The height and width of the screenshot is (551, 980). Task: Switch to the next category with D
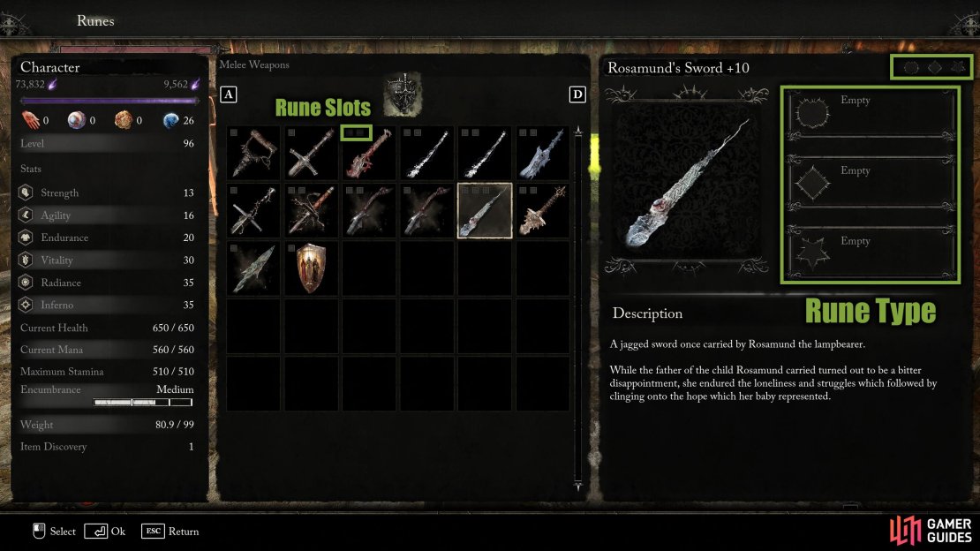tap(577, 94)
